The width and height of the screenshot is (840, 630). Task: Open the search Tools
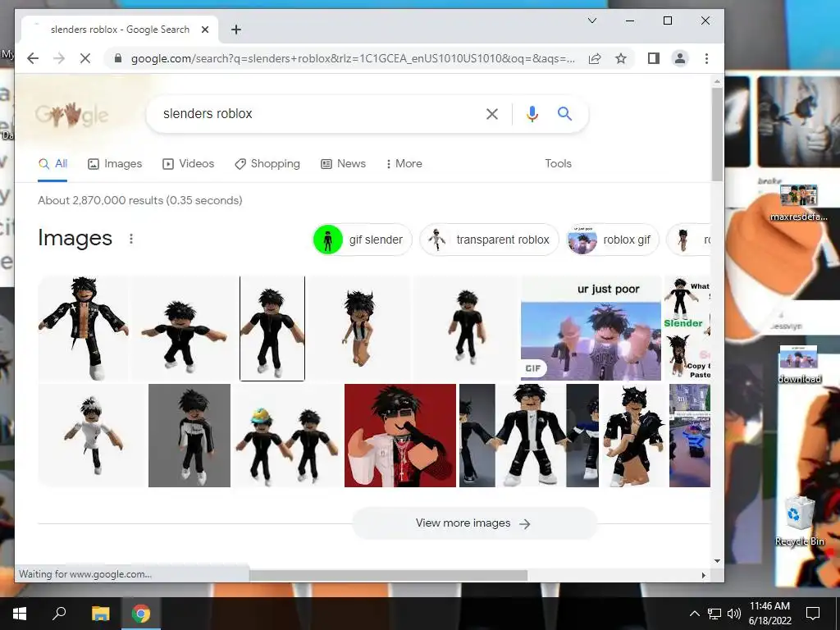click(558, 164)
